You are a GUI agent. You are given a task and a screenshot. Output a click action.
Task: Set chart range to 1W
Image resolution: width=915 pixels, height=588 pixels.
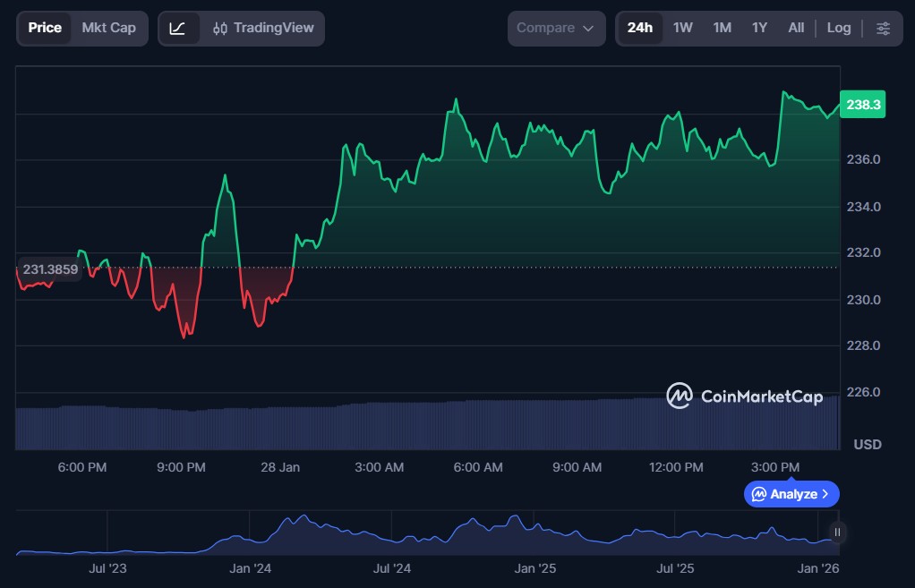coord(682,28)
